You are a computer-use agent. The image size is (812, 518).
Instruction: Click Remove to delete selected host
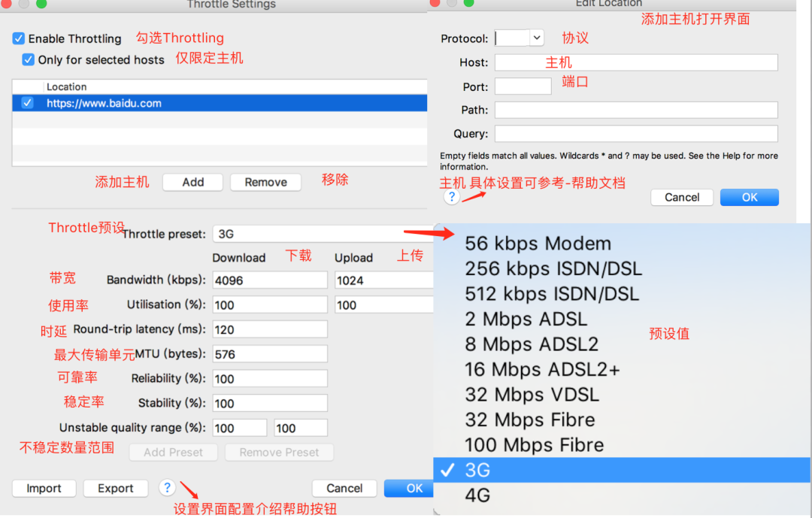point(265,182)
